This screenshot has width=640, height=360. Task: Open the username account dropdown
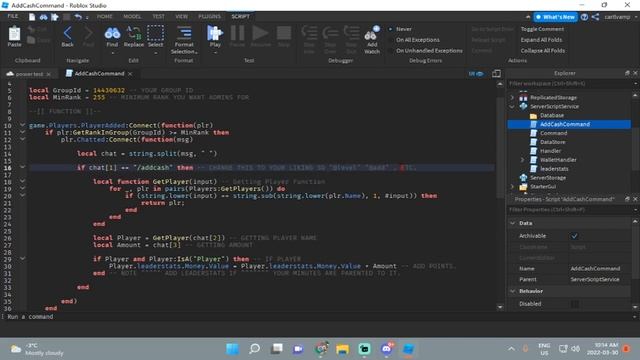point(636,17)
